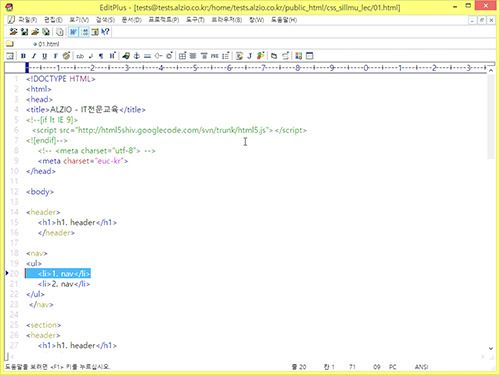Click the vertical scrollbar thumb

491,117
